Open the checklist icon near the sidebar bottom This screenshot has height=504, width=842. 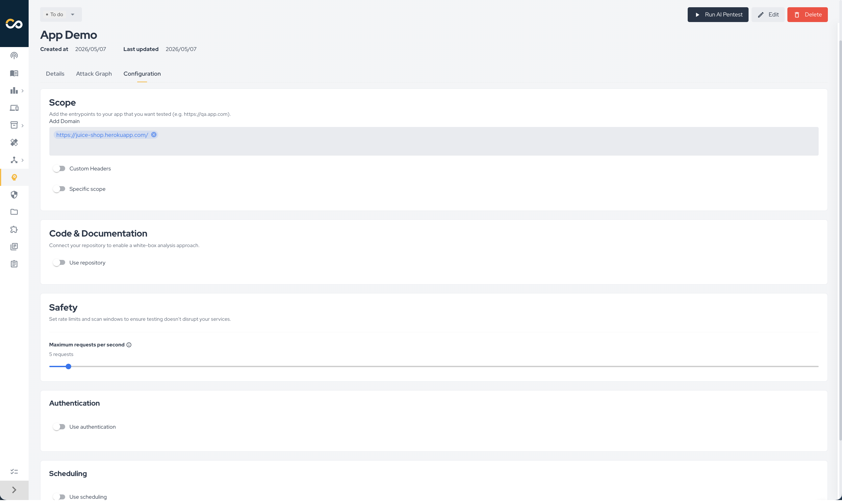(14, 472)
